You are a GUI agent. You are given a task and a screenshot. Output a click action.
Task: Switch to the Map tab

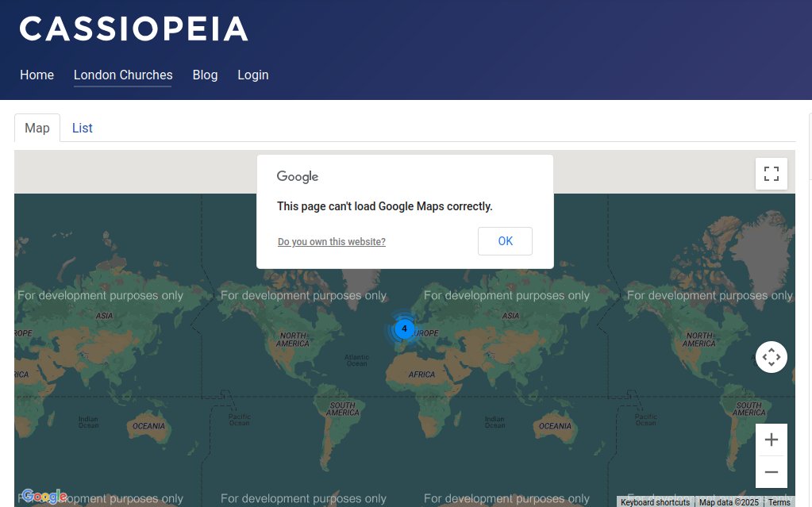pyautogui.click(x=37, y=128)
